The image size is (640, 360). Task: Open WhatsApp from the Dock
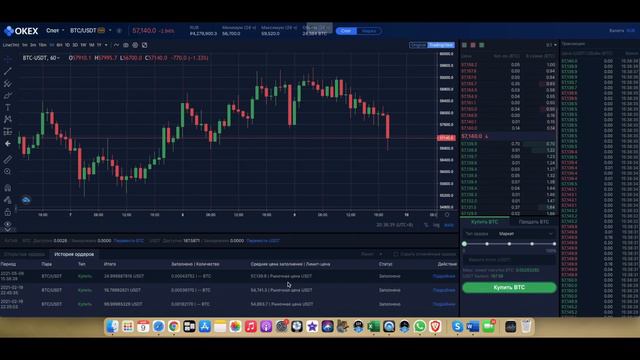420,327
